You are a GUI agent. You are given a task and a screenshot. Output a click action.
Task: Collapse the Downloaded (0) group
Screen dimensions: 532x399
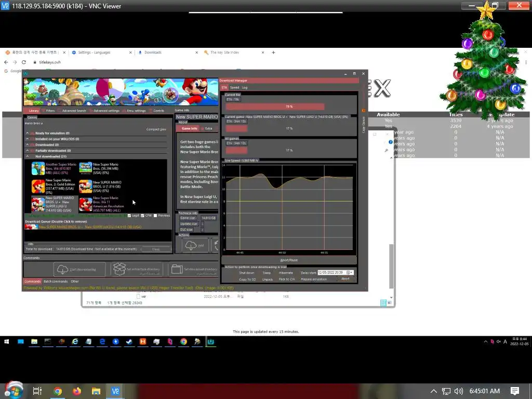28,144
